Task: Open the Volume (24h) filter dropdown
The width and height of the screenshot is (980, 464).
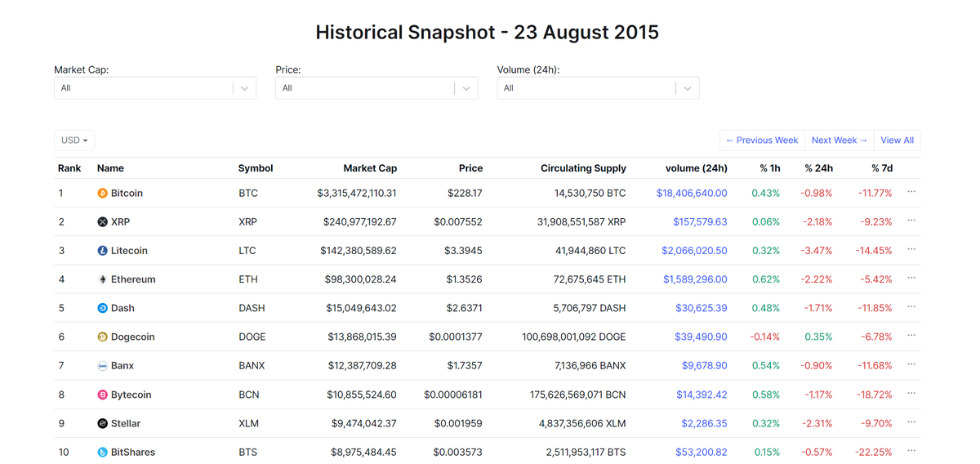Action: tap(598, 88)
